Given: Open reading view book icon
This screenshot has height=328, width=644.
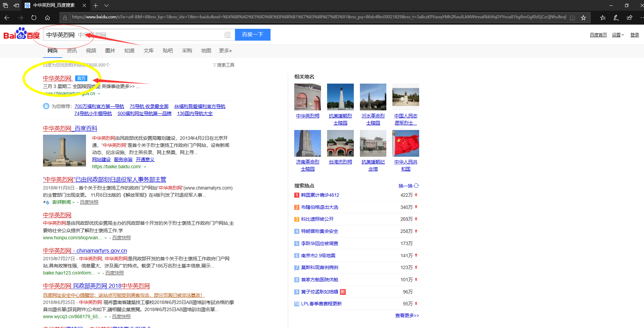Looking at the screenshot, I should (572, 18).
